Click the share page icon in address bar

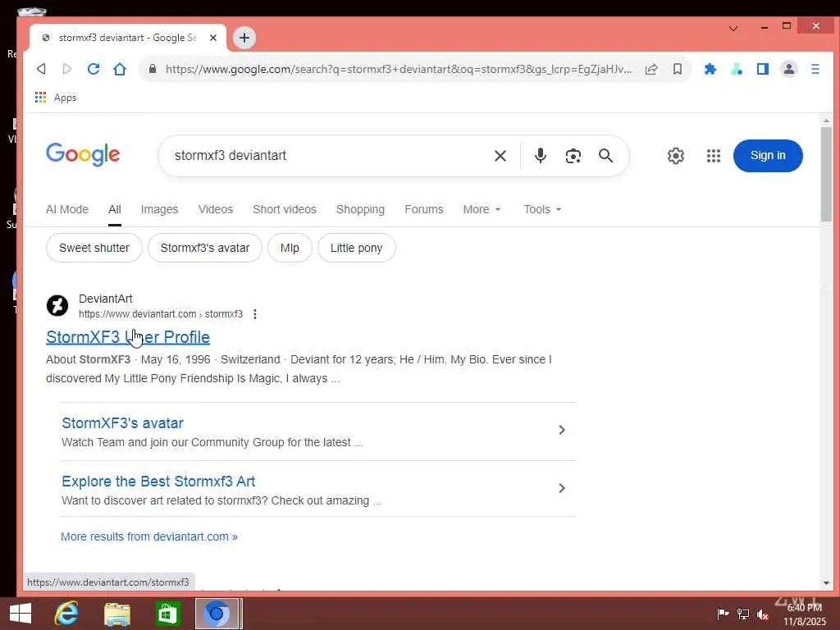[651, 69]
